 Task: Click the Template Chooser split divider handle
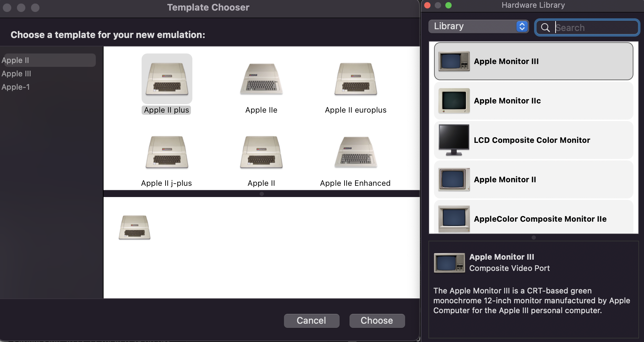click(261, 194)
